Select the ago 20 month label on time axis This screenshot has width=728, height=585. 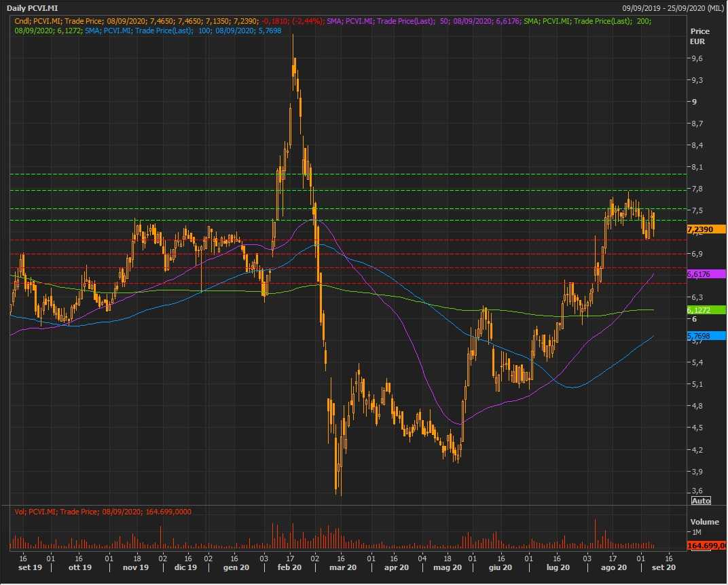pyautogui.click(x=613, y=567)
